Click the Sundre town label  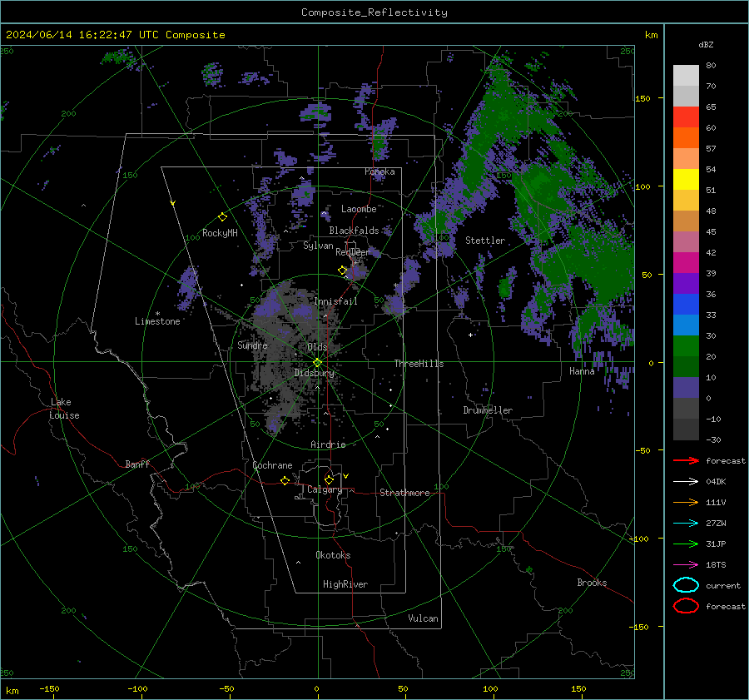[252, 345]
